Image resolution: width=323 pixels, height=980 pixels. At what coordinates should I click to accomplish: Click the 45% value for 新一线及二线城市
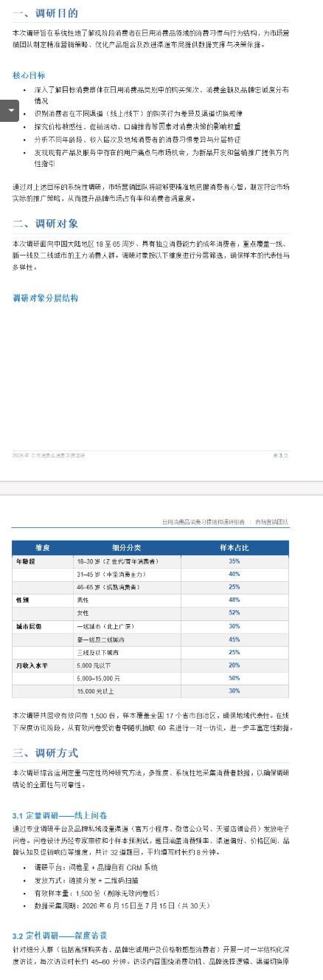click(x=235, y=639)
